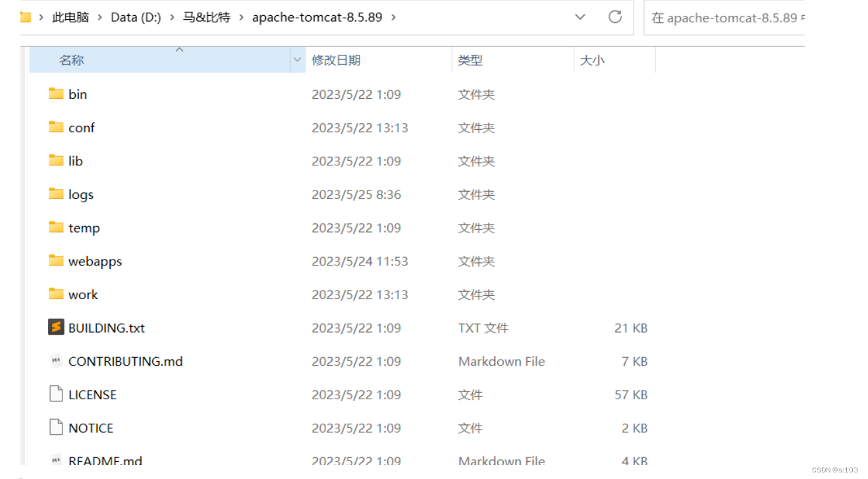
Task: Go to 此电脑 in the breadcrumb
Action: (x=70, y=18)
